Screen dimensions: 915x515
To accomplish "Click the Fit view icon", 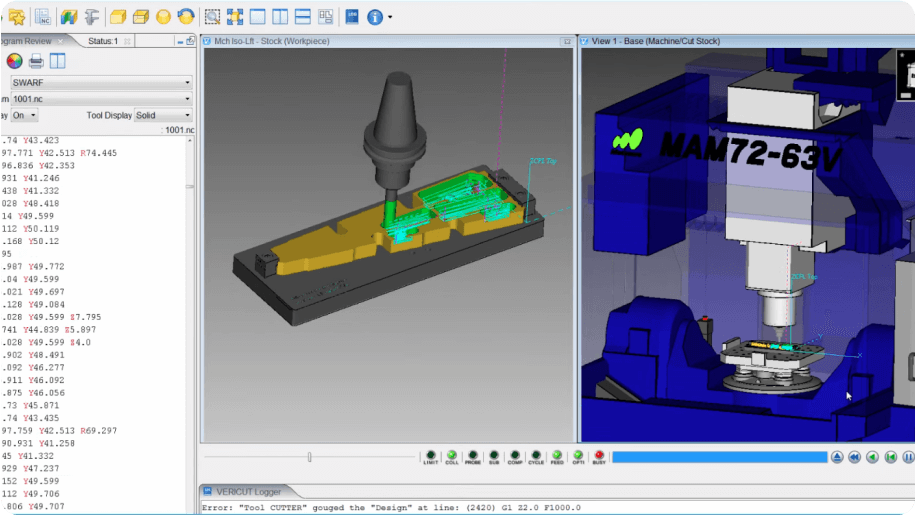I will (x=234, y=16).
